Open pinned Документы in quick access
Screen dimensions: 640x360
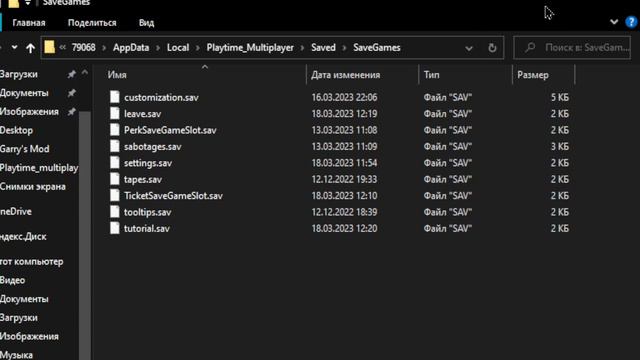[x=24, y=93]
